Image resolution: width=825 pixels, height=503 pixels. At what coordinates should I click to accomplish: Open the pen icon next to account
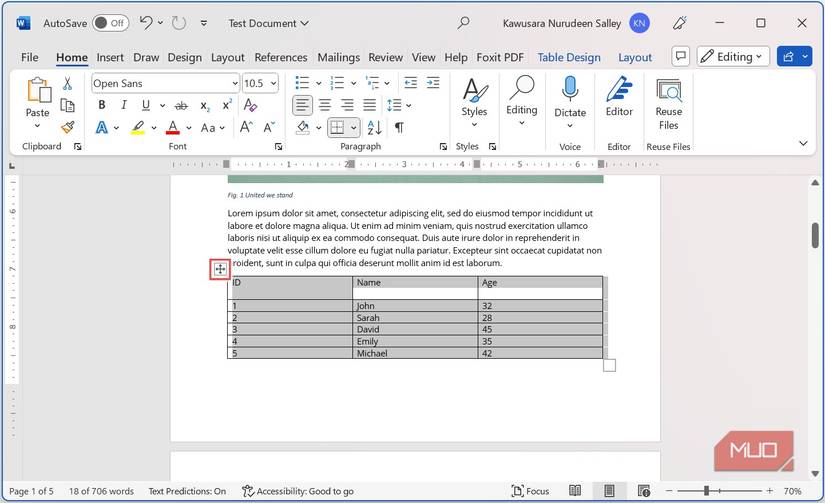point(680,23)
